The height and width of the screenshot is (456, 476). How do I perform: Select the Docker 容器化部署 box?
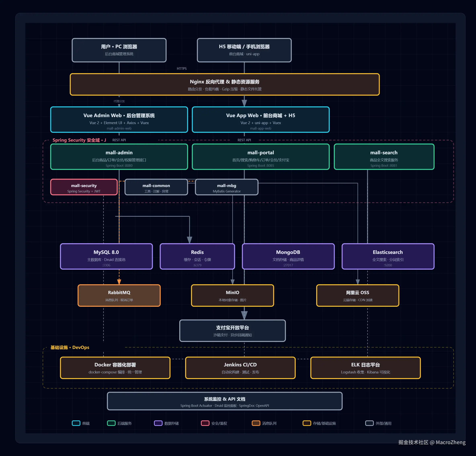coord(115,368)
